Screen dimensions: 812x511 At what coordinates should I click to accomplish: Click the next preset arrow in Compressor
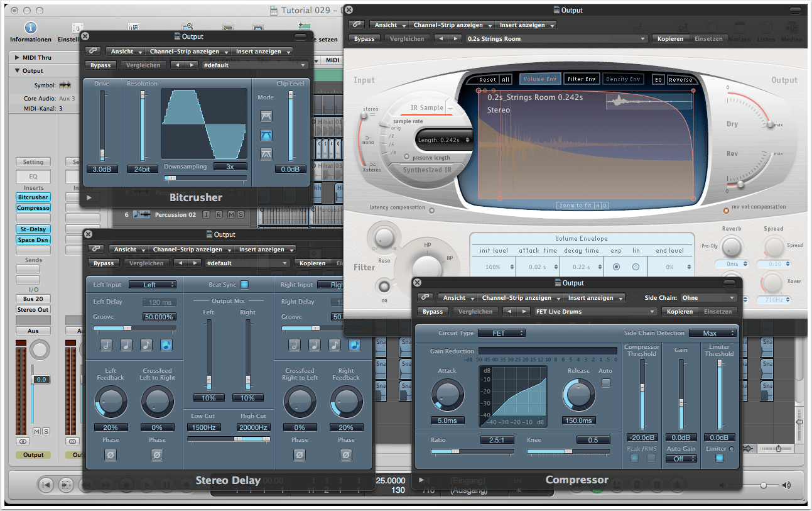click(x=524, y=312)
